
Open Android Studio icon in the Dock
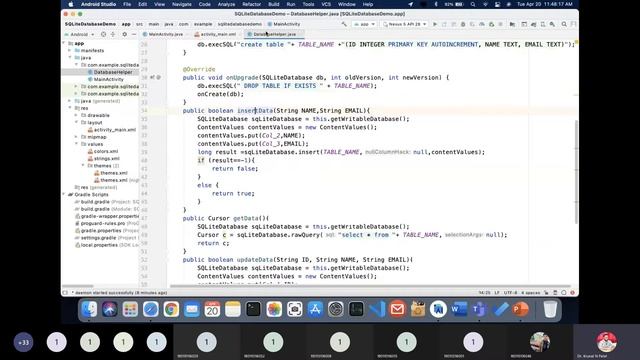point(438,309)
